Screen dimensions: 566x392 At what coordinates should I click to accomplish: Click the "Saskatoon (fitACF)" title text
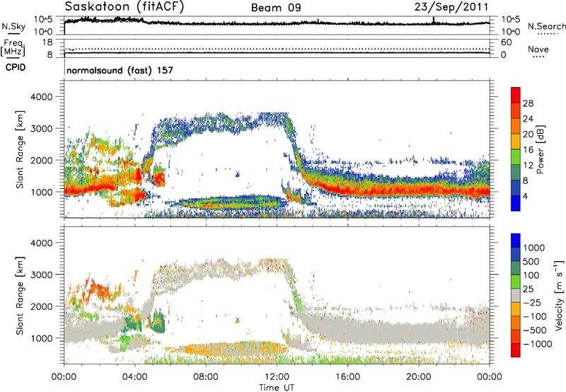(x=125, y=6)
